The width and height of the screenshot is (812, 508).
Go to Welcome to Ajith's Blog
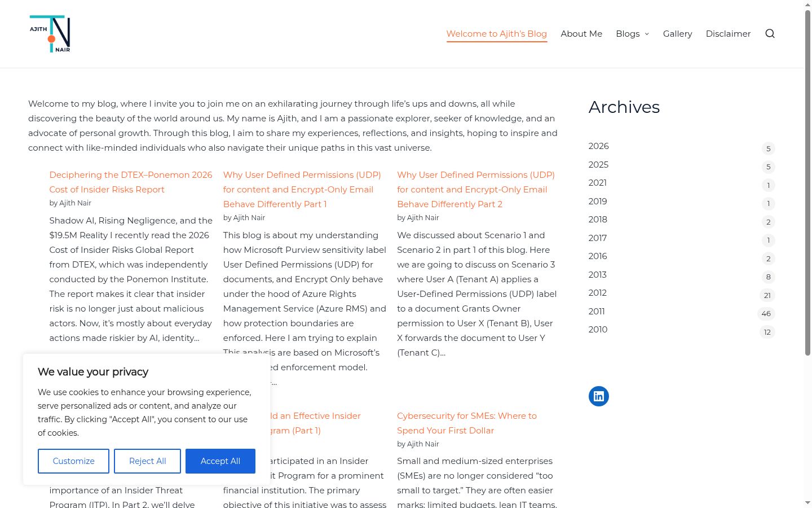pyautogui.click(x=497, y=34)
